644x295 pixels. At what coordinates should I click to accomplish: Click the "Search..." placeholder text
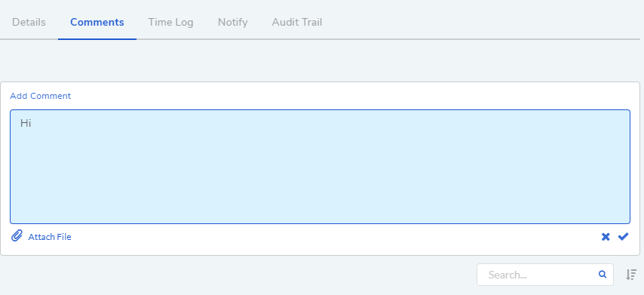pos(508,275)
